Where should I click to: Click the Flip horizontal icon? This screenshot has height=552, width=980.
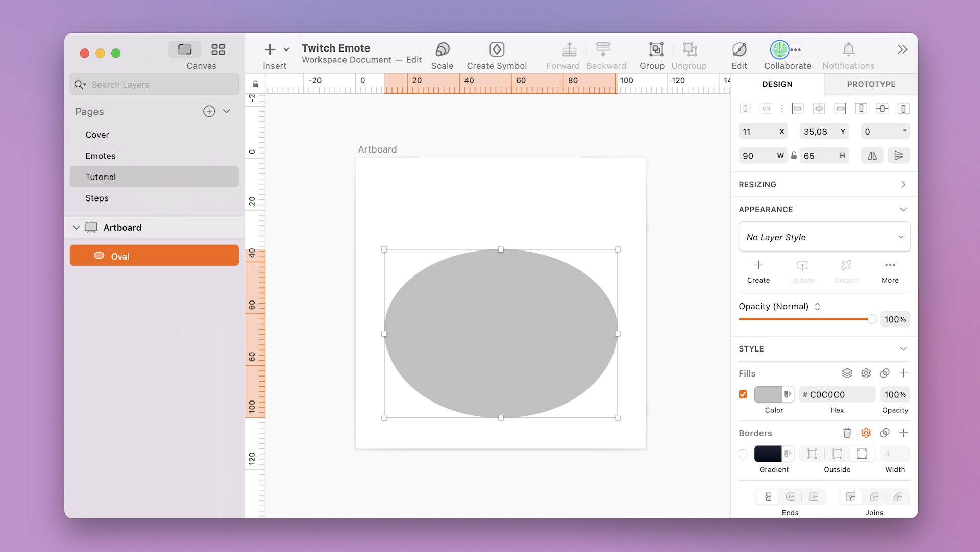click(872, 155)
